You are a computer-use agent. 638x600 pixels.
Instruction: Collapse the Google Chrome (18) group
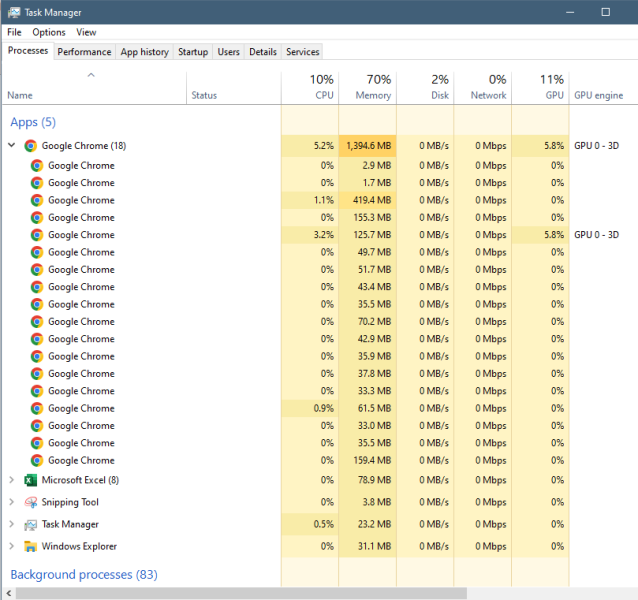(11, 146)
